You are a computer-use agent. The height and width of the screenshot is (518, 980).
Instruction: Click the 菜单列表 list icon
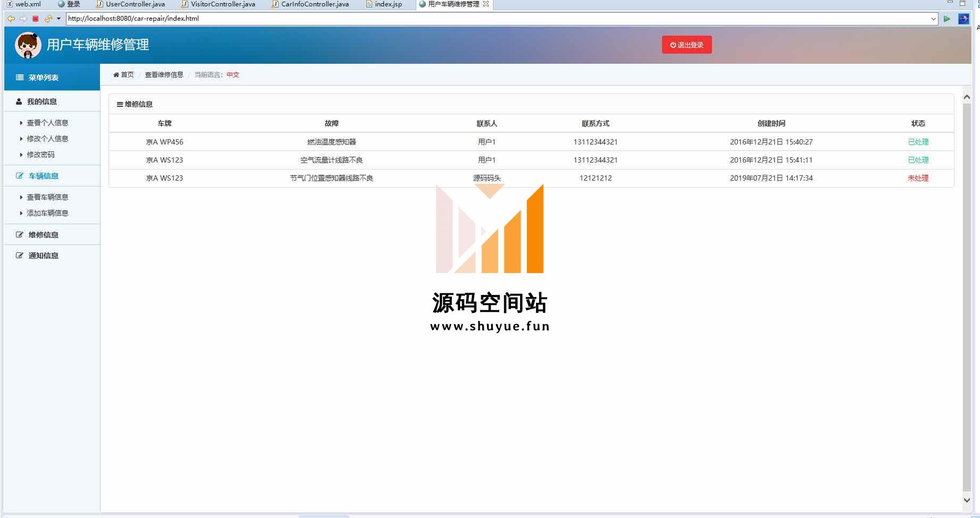coord(20,78)
